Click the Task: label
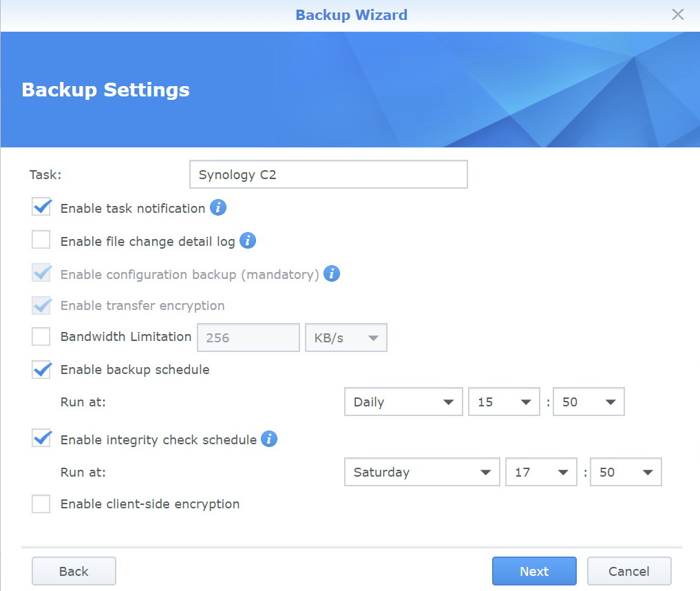 point(45,174)
